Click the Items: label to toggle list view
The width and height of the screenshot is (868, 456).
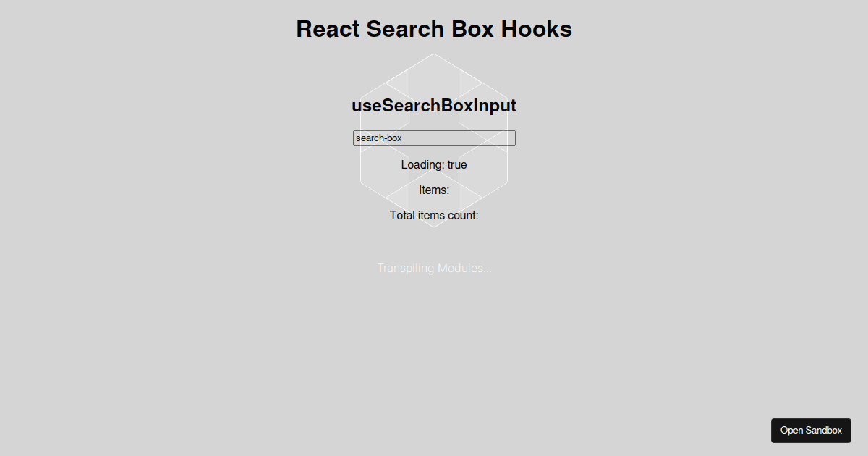click(x=434, y=190)
